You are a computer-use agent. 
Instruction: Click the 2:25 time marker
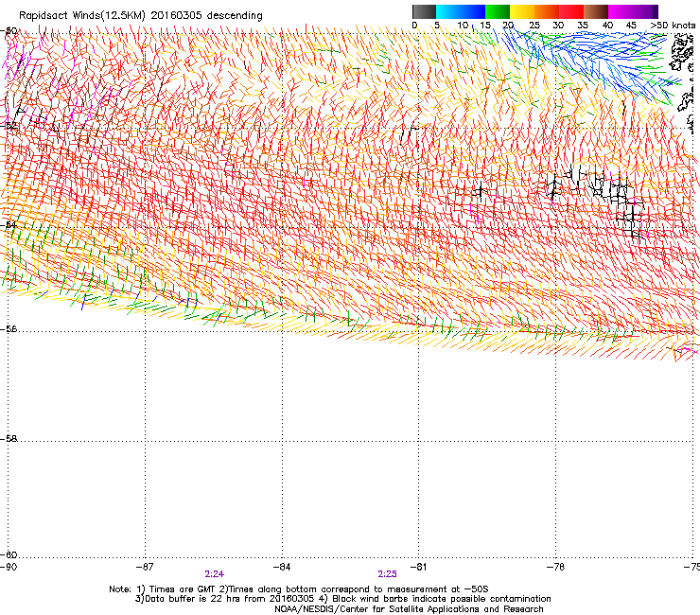pyautogui.click(x=387, y=574)
